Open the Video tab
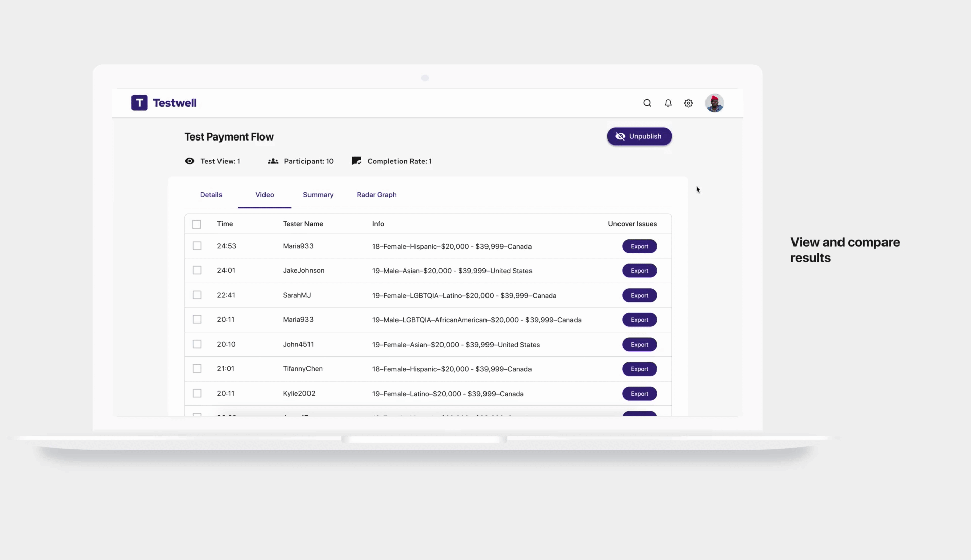Image resolution: width=971 pixels, height=560 pixels. (264, 194)
